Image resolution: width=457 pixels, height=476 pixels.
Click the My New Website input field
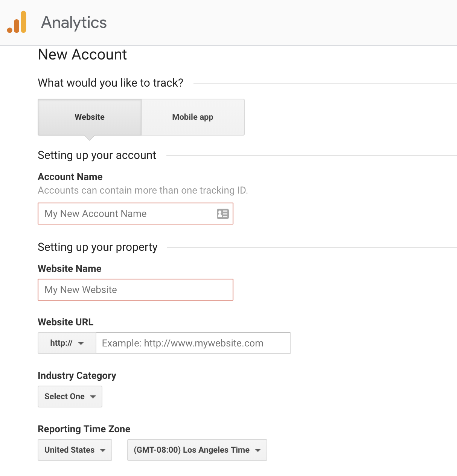136,290
